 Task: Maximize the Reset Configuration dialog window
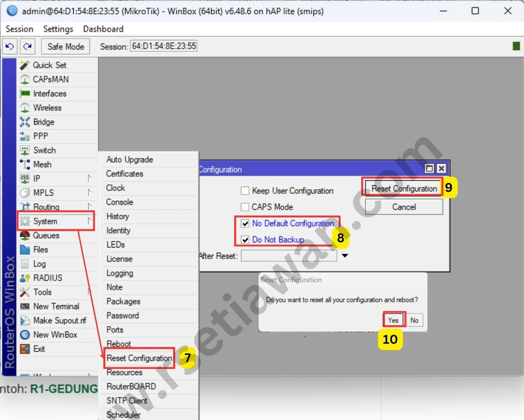(x=430, y=169)
